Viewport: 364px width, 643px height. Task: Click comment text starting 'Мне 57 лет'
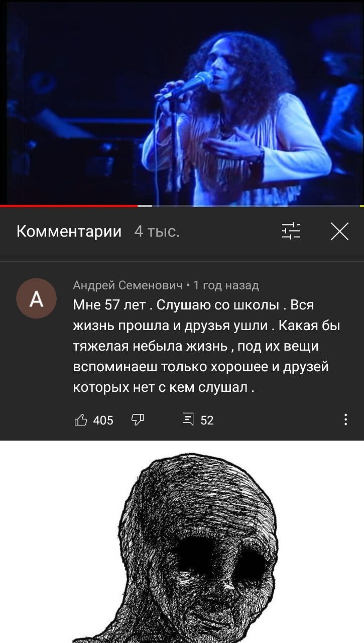pyautogui.click(x=207, y=347)
